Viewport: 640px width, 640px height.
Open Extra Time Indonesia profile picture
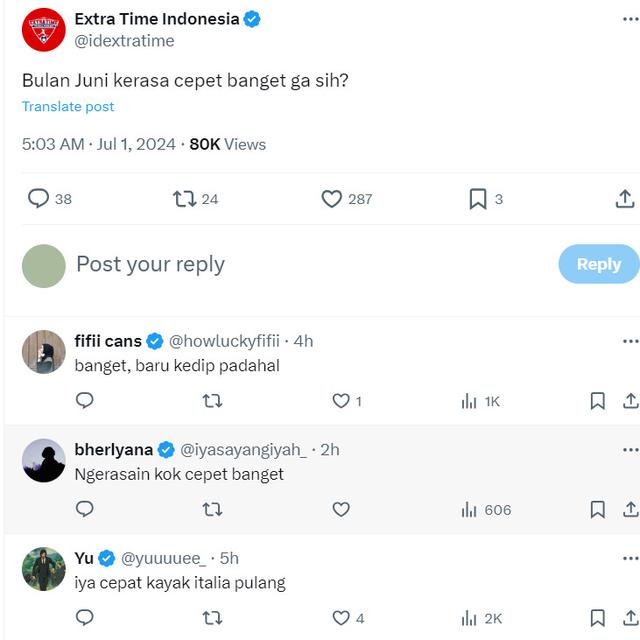pyautogui.click(x=43, y=29)
